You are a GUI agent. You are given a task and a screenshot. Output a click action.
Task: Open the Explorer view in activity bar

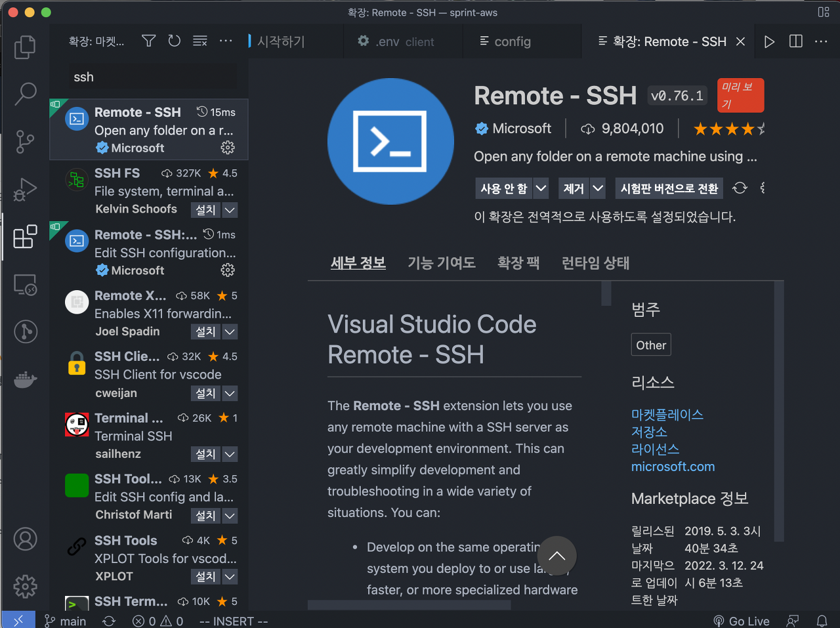(25, 47)
